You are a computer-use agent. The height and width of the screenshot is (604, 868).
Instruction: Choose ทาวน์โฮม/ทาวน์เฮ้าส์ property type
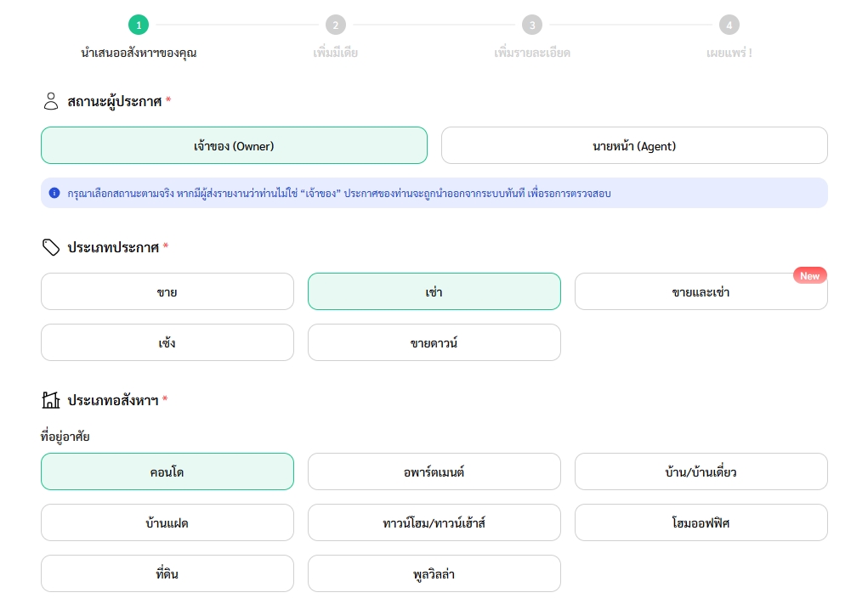434,522
